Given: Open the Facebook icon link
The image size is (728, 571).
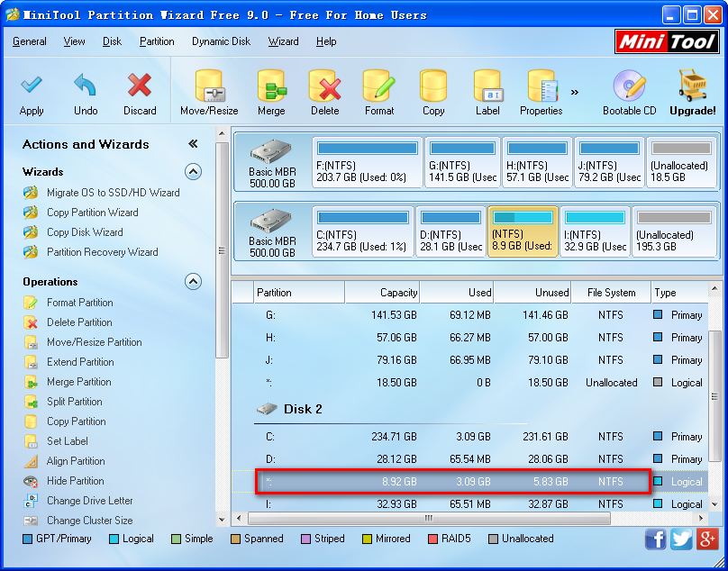Looking at the screenshot, I should pos(655,539).
